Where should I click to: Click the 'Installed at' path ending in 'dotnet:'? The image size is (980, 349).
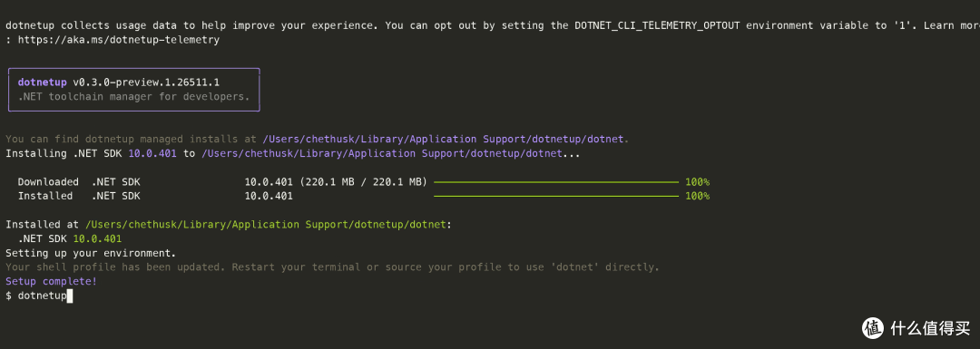(268, 224)
